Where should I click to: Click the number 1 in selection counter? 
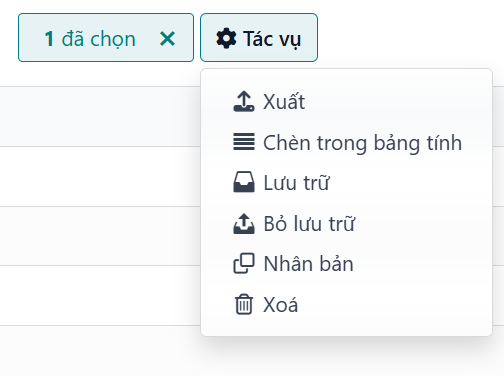(x=49, y=39)
